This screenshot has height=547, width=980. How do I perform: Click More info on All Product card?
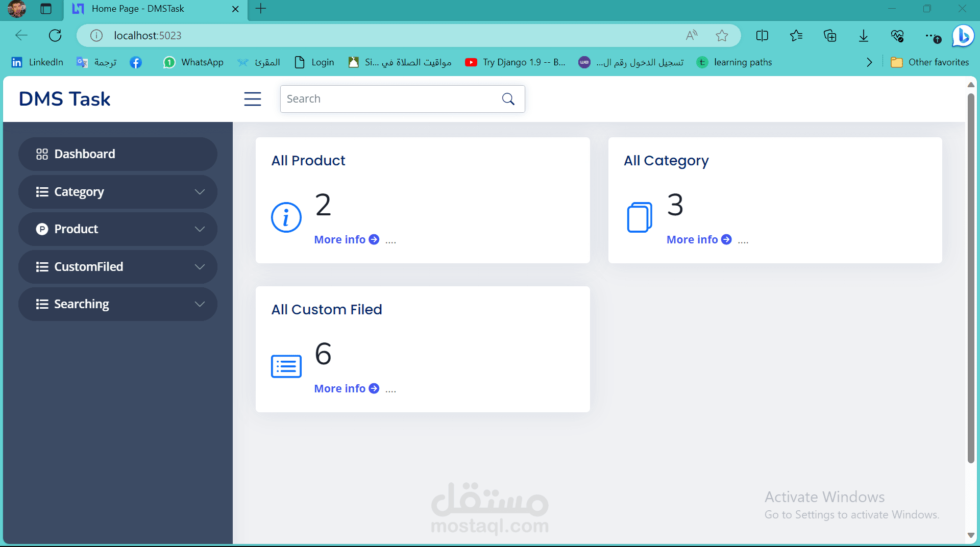[x=340, y=239]
